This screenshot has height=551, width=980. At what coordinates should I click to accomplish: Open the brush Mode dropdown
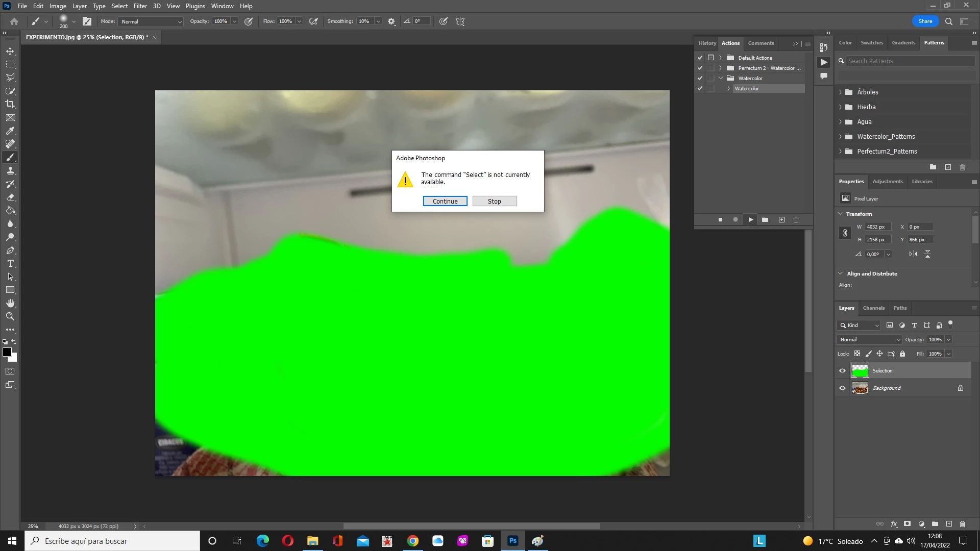tap(151, 21)
